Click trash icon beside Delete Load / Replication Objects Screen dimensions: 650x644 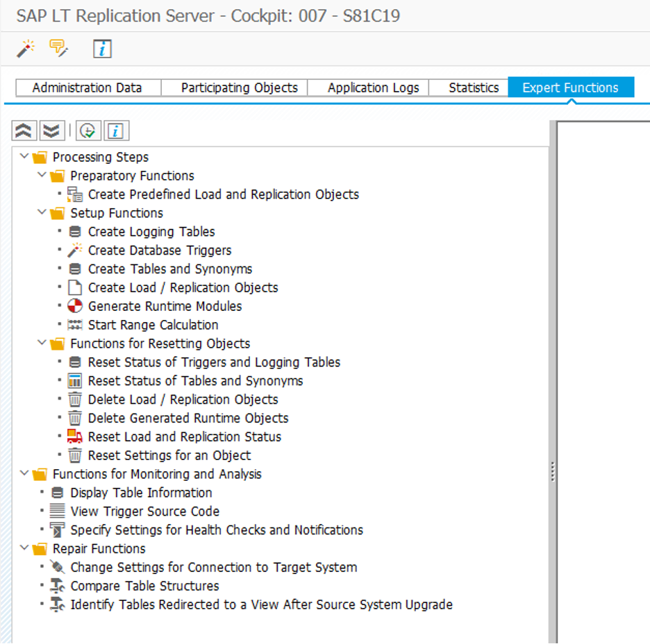coord(75,399)
